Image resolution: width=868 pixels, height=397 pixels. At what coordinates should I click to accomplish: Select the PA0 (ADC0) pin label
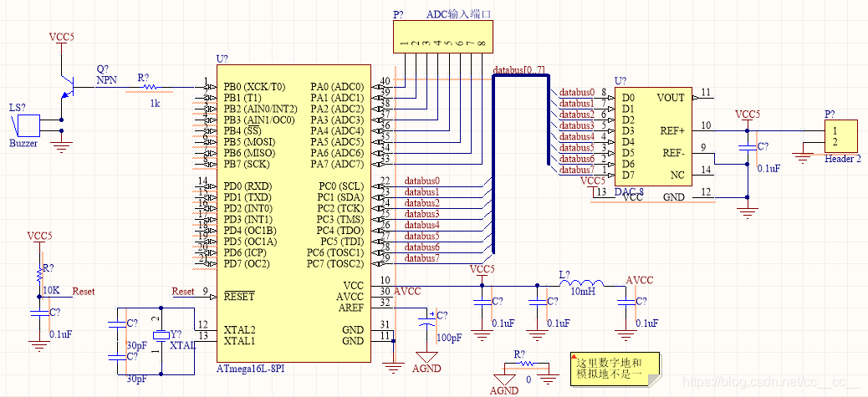[x=336, y=86]
